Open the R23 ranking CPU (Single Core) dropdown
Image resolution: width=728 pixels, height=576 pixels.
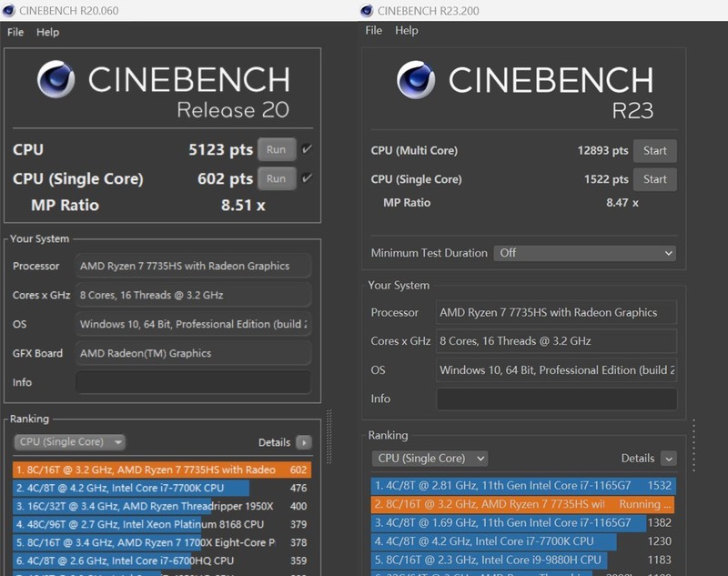(x=430, y=459)
